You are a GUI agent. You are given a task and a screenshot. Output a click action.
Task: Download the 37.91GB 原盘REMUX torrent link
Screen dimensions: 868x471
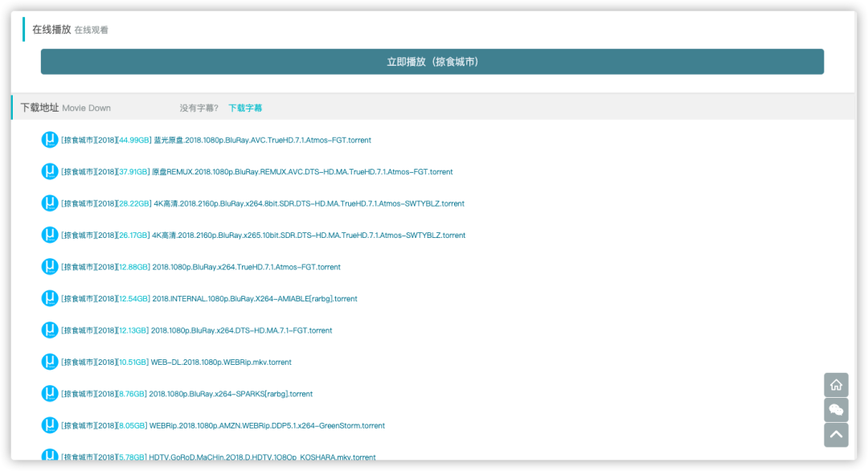(257, 171)
